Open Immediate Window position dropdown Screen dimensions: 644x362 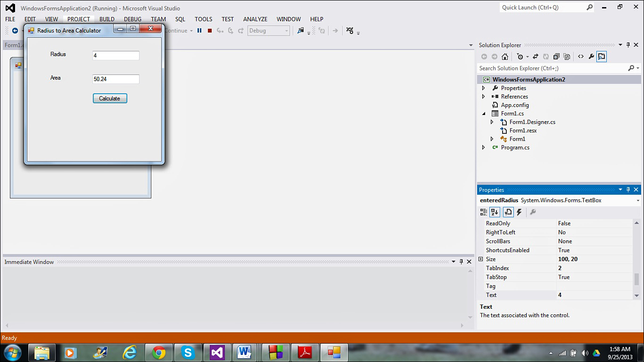[454, 262]
